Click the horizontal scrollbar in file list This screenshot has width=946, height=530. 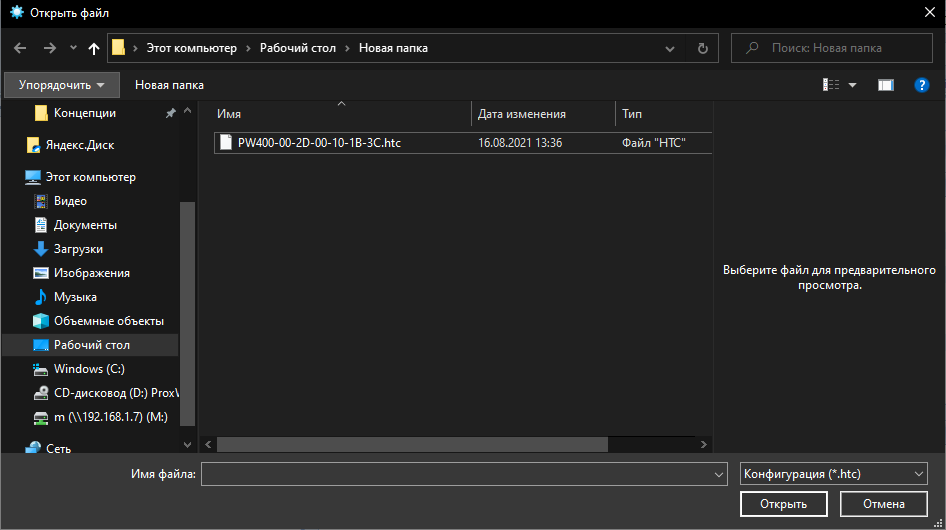[411, 444]
